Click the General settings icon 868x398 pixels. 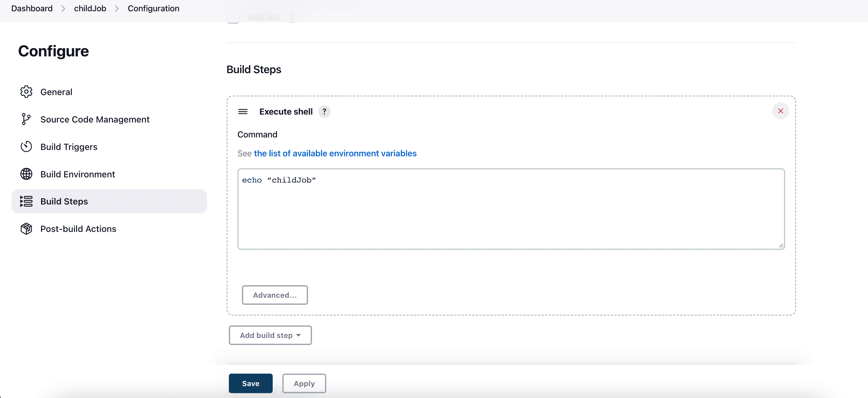pos(26,92)
